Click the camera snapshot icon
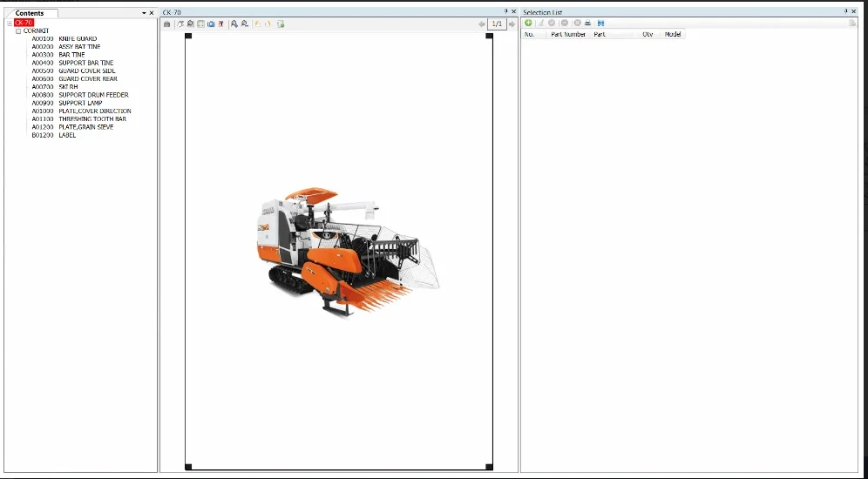Screen dimensions: 868x479 coord(211,24)
